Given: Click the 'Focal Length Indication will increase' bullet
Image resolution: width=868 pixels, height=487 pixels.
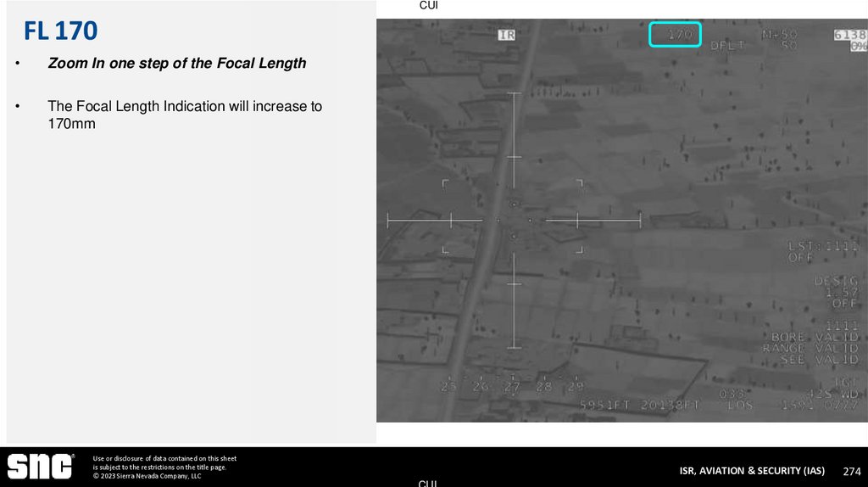Looking at the screenshot, I should tap(185, 115).
